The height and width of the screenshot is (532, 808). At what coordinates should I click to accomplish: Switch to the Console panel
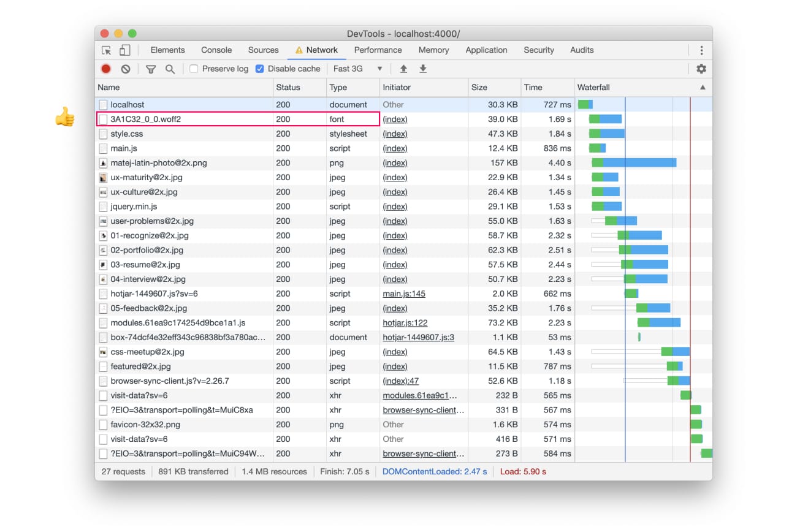[216, 50]
